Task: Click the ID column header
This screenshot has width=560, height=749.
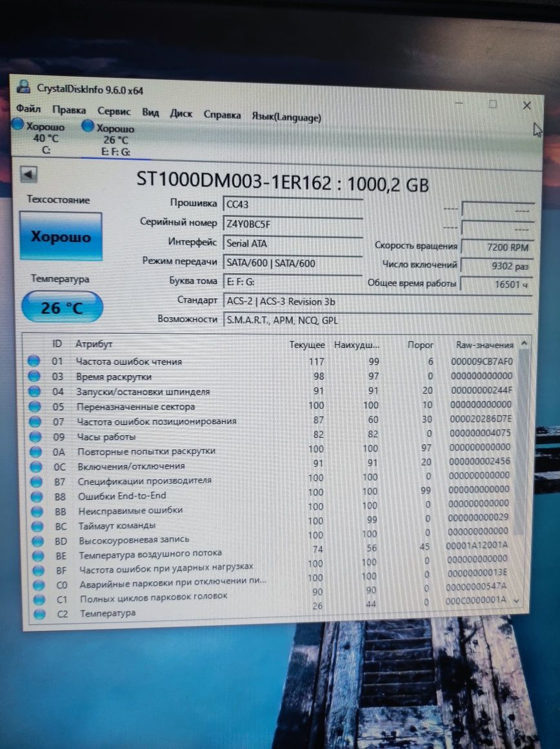Action: pos(57,344)
